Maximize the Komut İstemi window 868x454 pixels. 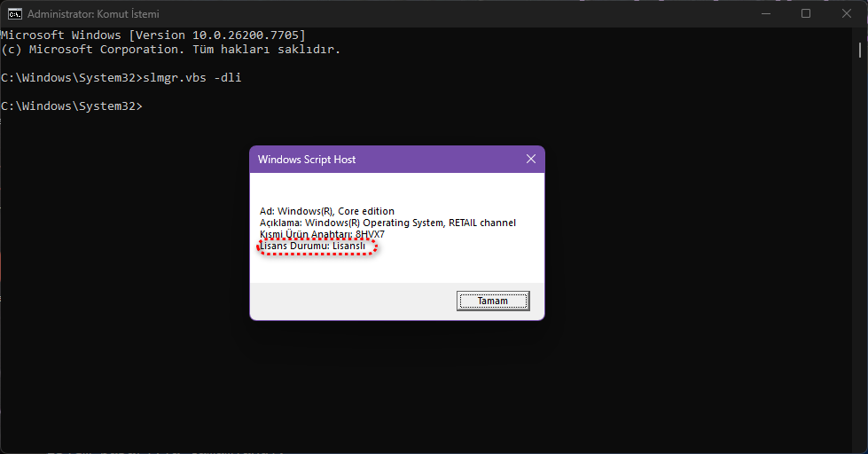[x=806, y=13]
